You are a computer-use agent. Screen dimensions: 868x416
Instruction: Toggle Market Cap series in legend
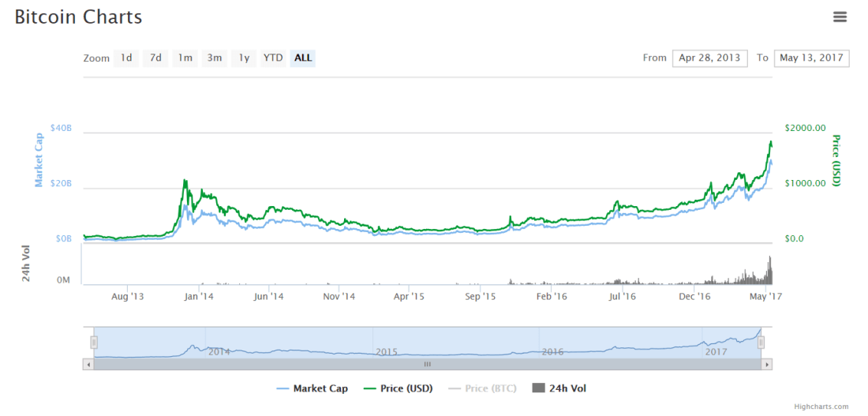[x=312, y=388]
